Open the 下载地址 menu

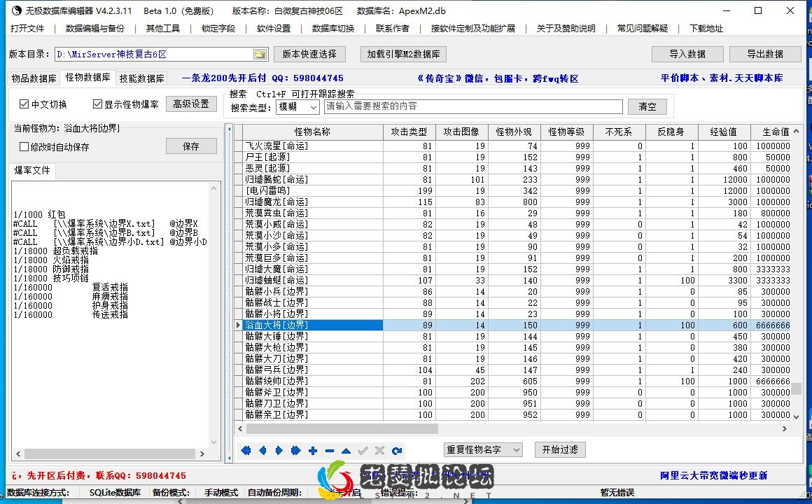(706, 29)
